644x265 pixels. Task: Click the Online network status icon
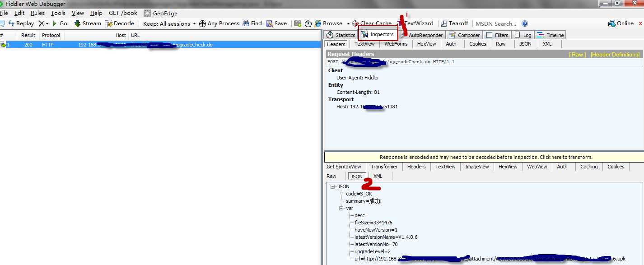pos(621,23)
